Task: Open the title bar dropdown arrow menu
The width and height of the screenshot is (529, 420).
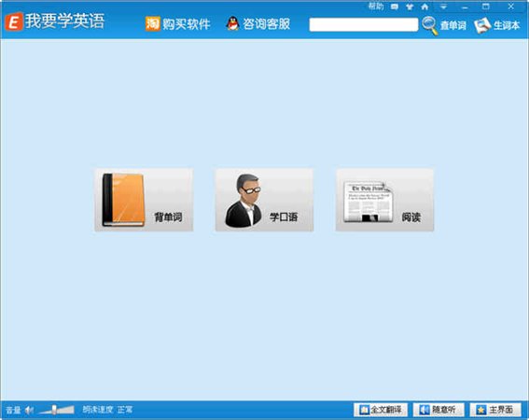Action: point(443,7)
